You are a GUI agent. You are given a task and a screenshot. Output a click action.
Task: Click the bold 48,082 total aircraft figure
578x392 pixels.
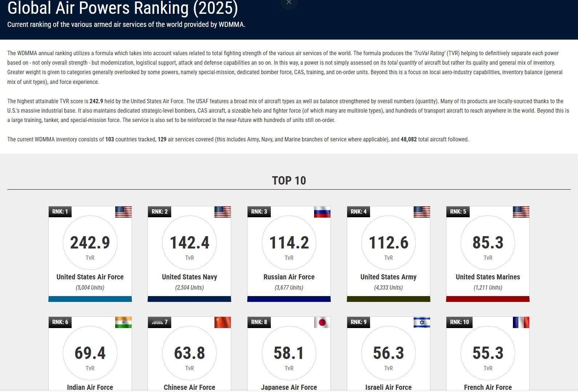pos(409,140)
